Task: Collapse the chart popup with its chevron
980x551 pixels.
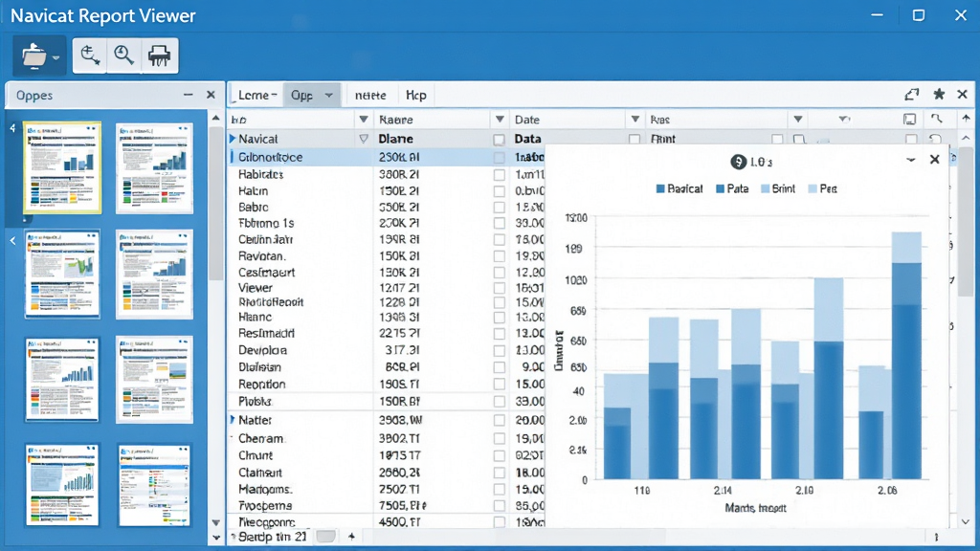Action: (x=911, y=160)
